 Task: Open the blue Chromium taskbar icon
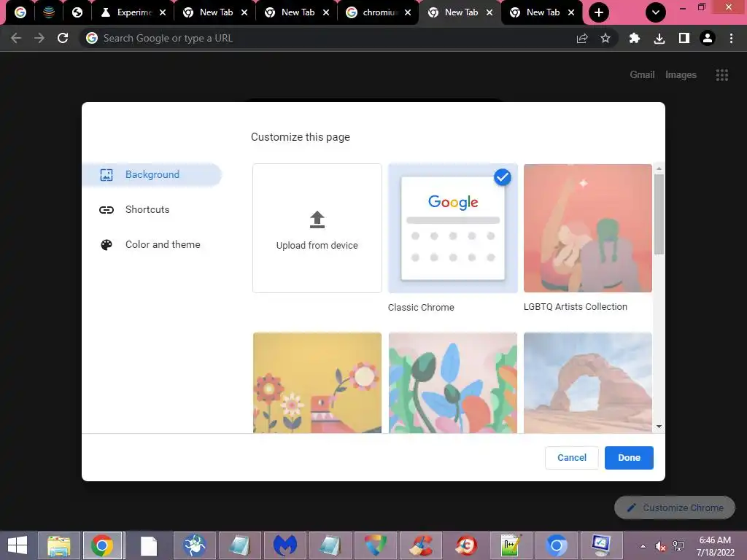click(x=556, y=545)
